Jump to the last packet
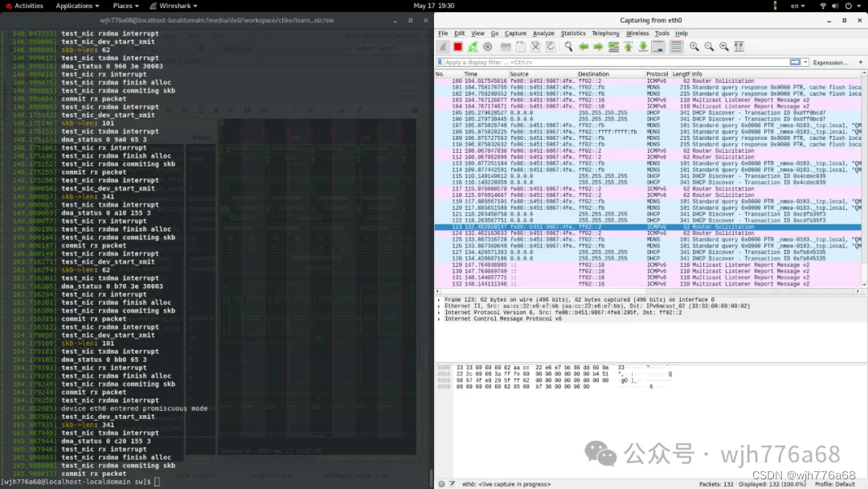This screenshot has width=868, height=489. click(643, 47)
